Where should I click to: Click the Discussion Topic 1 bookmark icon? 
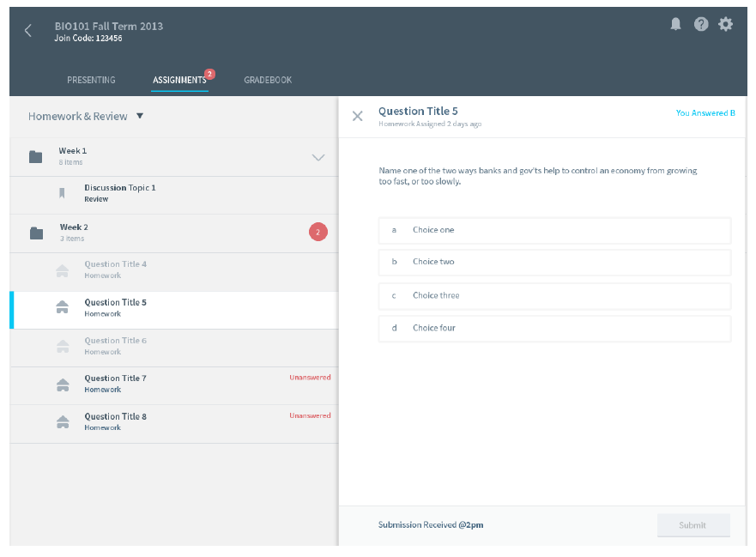(x=62, y=193)
